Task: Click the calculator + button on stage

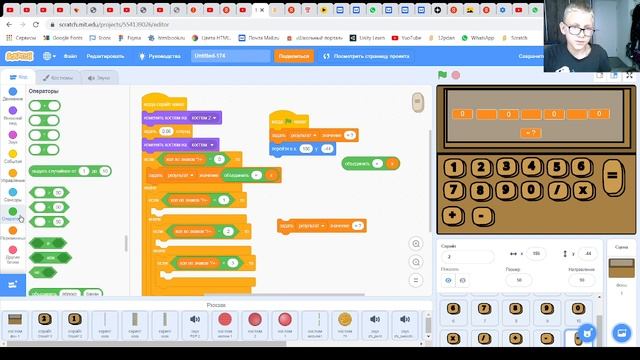Action: click(452, 215)
